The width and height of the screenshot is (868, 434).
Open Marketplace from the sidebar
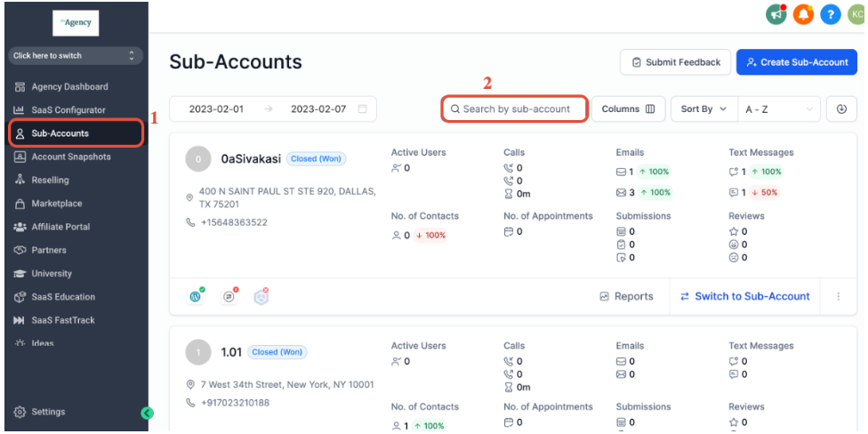click(56, 204)
